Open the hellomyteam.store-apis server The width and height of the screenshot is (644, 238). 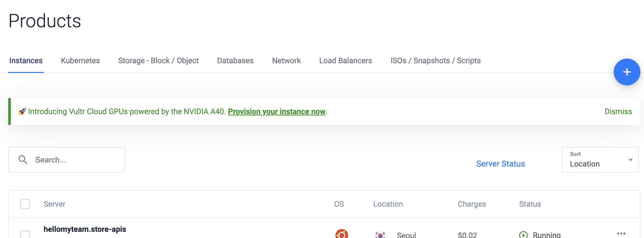85,229
